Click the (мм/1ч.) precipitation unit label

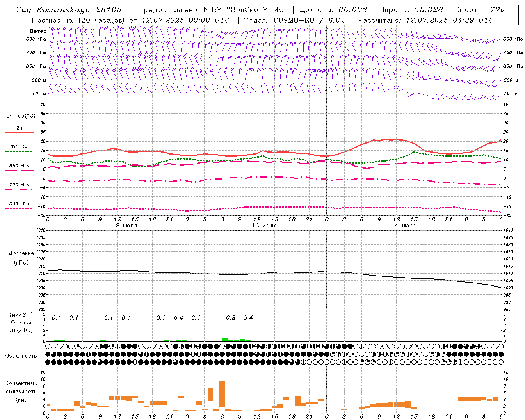coord(21,330)
